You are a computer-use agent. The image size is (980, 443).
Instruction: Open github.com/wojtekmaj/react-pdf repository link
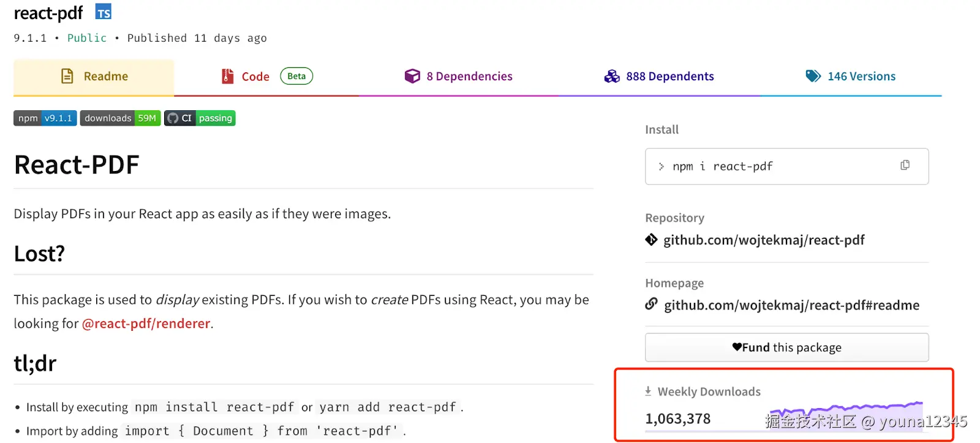[x=764, y=240]
